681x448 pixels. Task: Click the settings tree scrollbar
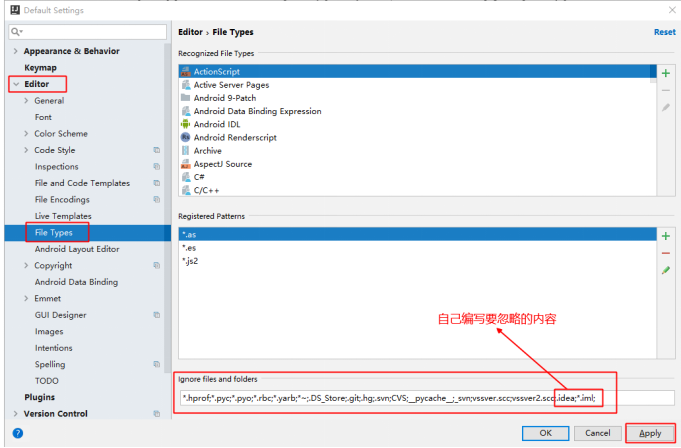[167, 208]
